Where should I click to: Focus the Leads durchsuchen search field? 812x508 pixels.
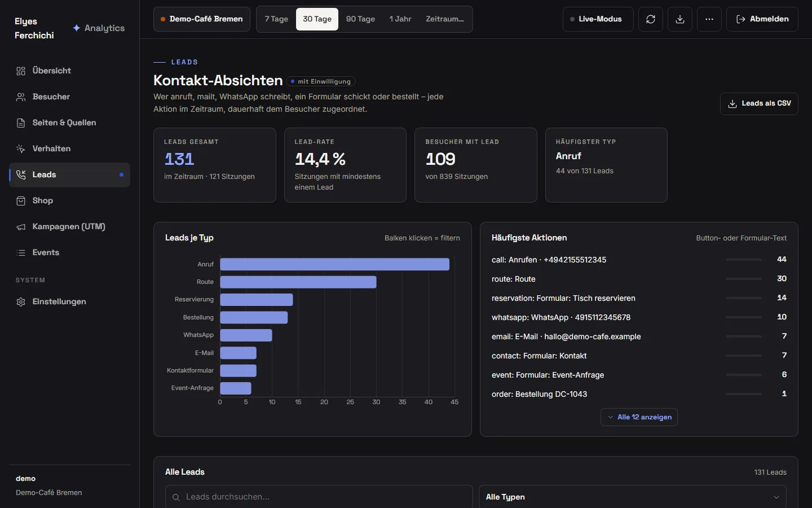coord(319,497)
